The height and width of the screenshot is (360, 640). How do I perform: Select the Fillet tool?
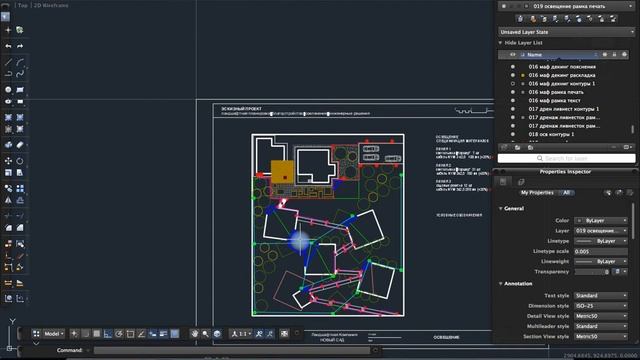[x=8, y=228]
